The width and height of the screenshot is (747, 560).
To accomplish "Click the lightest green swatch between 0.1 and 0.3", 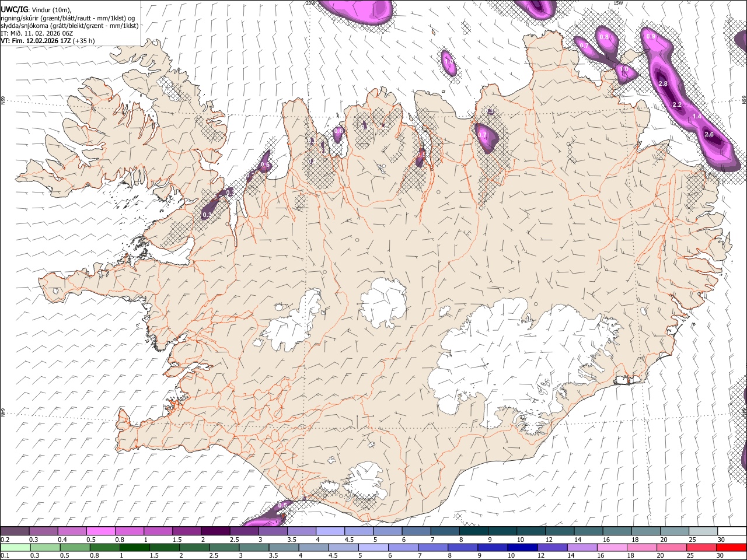I will (x=15, y=547).
